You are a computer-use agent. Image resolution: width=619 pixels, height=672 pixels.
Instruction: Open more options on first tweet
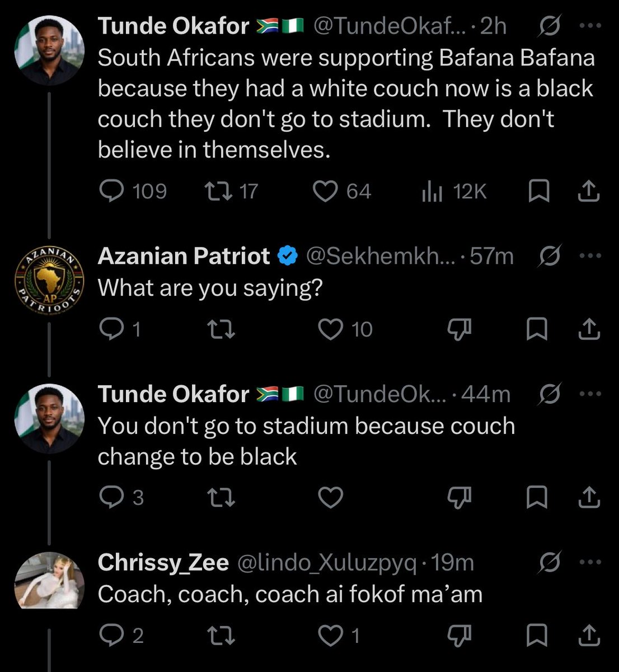[x=589, y=26]
